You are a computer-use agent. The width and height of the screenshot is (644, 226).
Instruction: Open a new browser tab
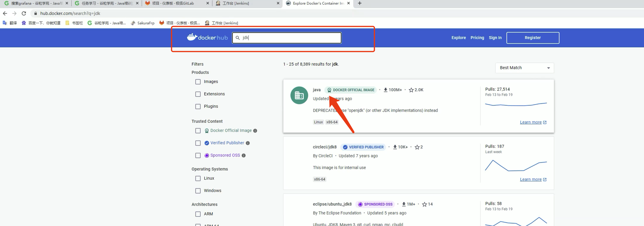tap(360, 3)
